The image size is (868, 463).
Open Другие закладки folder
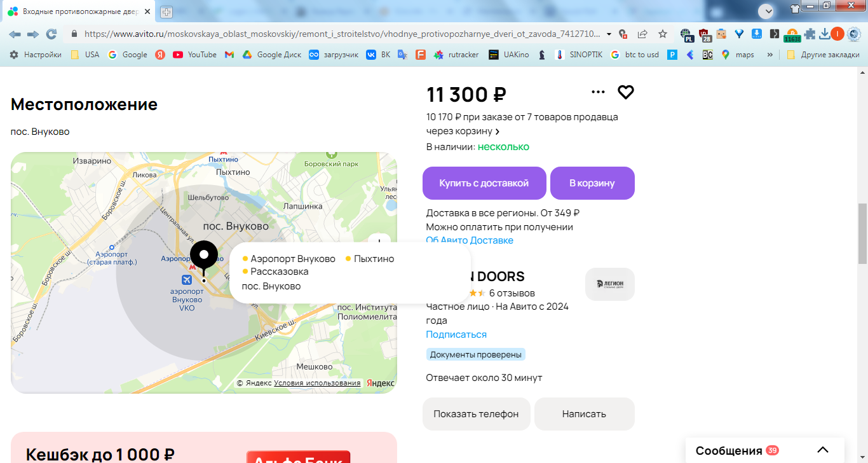(823, 55)
